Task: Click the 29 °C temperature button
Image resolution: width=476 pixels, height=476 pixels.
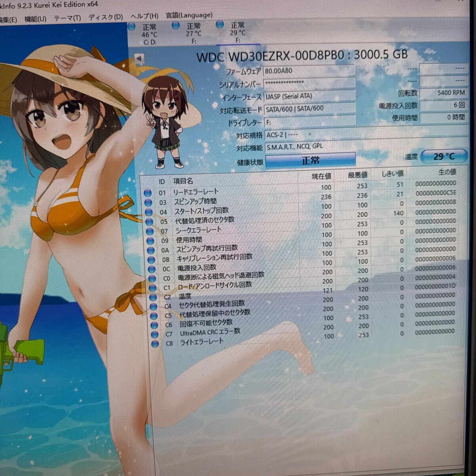Action: (444, 156)
